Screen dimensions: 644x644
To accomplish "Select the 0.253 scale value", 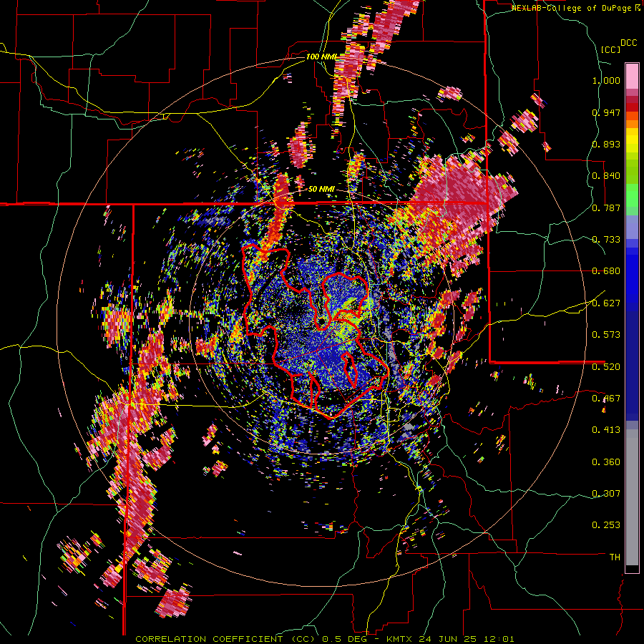I will point(606,525).
